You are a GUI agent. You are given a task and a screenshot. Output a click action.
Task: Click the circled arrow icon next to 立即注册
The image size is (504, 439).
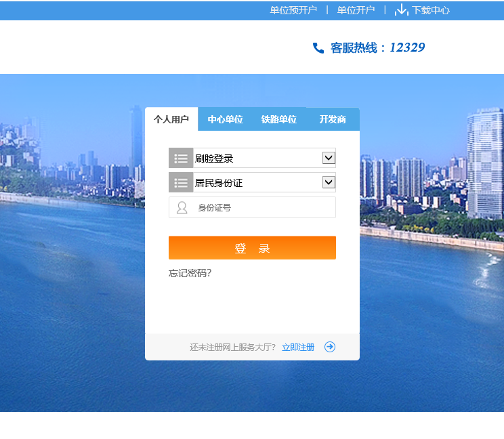pos(330,347)
